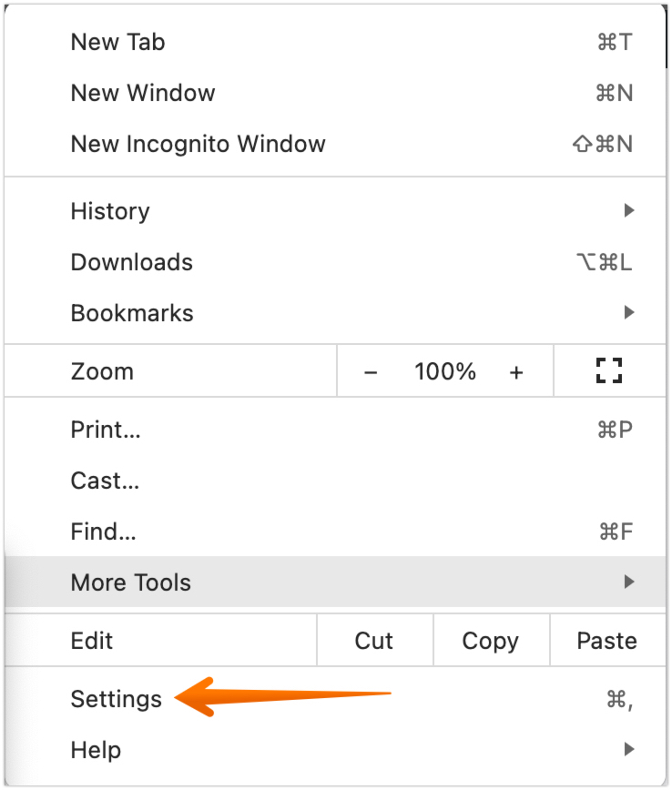Screen dimensions: 672x790
Task: Choose Find… in the menu
Action: point(103,532)
